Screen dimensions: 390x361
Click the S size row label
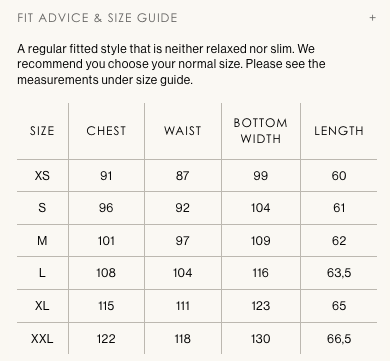tap(42, 208)
